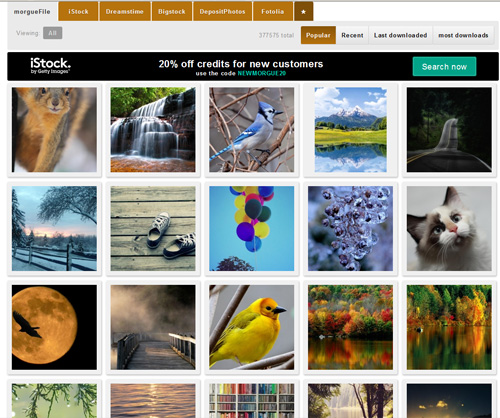Image resolution: width=500 pixels, height=418 pixels.
Task: Select the Bigstock tab
Action: [x=172, y=11]
